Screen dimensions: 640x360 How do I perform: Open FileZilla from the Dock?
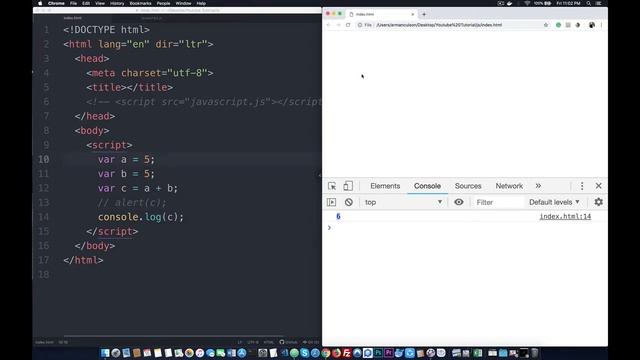click(347, 353)
